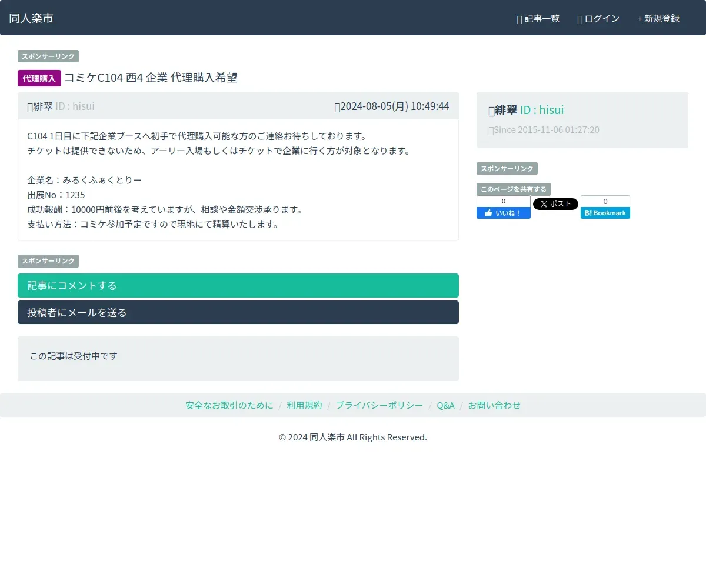Click the Facebook いいね! button

click(x=504, y=213)
